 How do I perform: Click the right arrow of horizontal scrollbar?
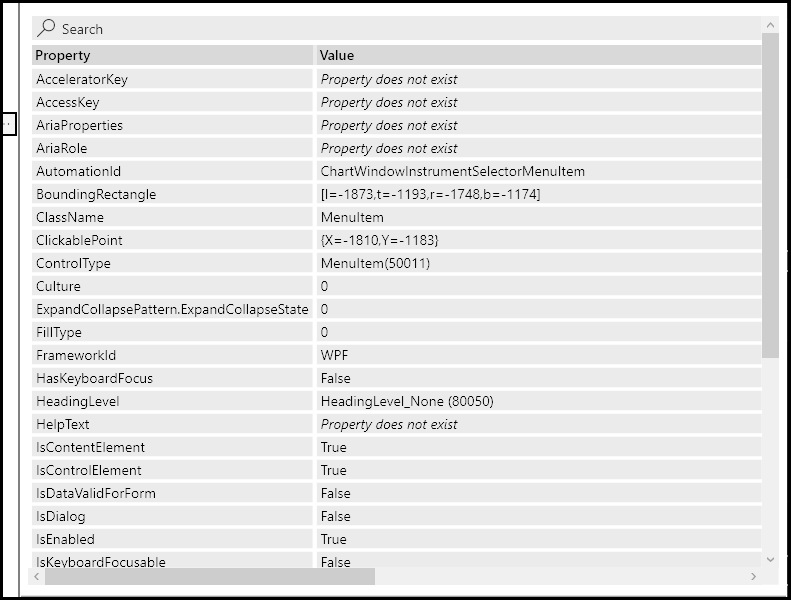tap(754, 577)
